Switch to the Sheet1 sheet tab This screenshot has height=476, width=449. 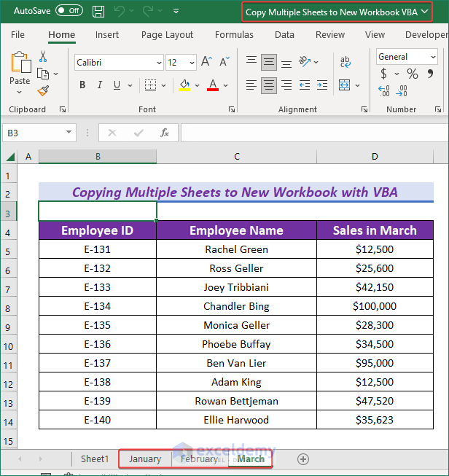(95, 459)
